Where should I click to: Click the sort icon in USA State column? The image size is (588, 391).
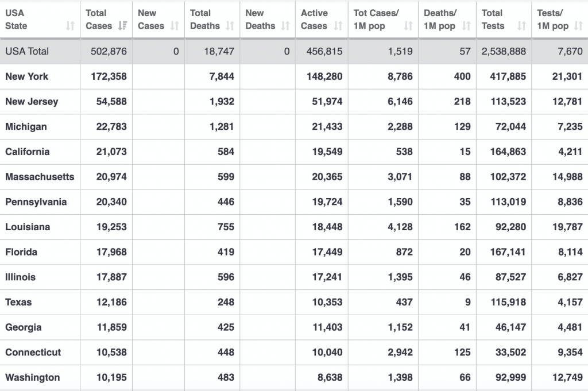click(70, 26)
